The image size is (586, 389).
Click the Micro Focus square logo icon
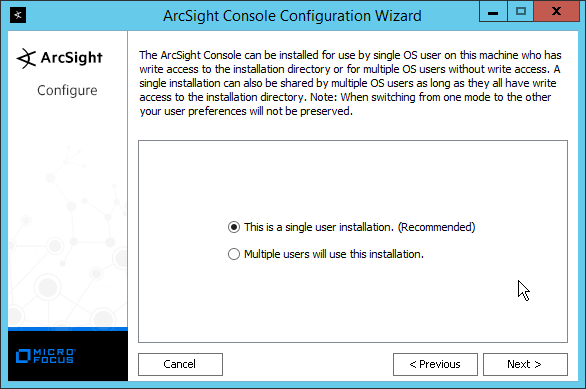pos(23,356)
